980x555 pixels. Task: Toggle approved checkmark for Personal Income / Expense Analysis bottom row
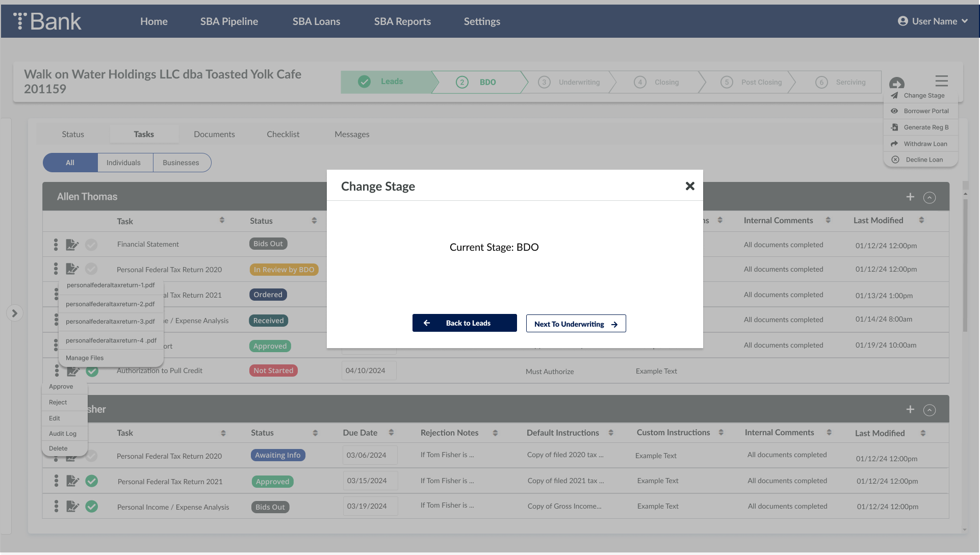(92, 507)
